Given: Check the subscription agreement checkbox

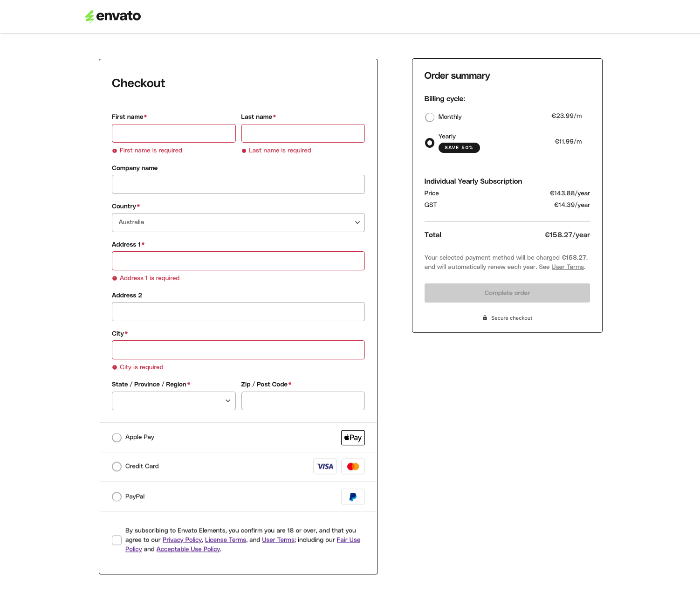Looking at the screenshot, I should click(x=117, y=540).
